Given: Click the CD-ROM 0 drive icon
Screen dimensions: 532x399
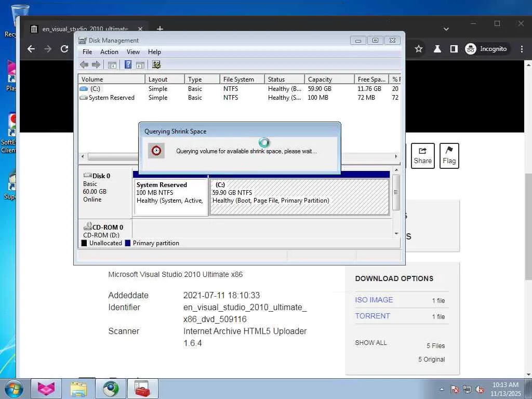Looking at the screenshot, I should [88, 226].
